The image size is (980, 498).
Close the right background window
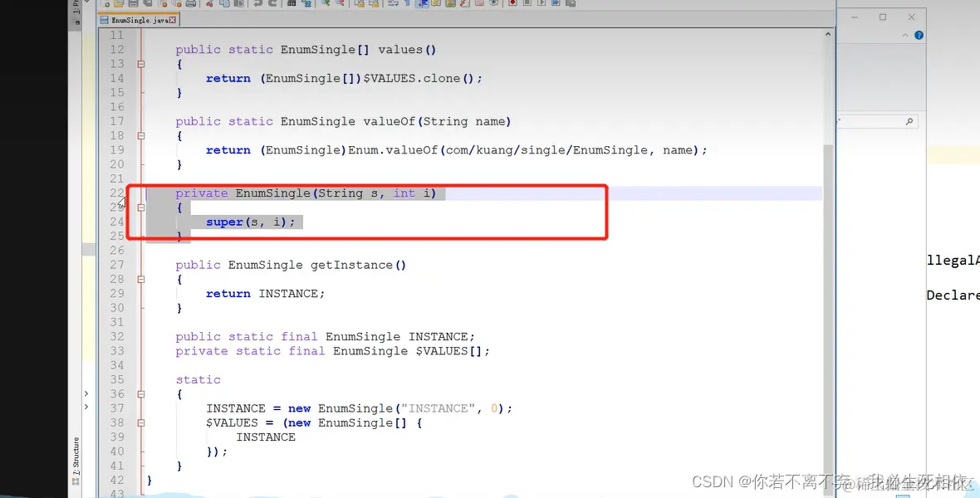tap(911, 17)
